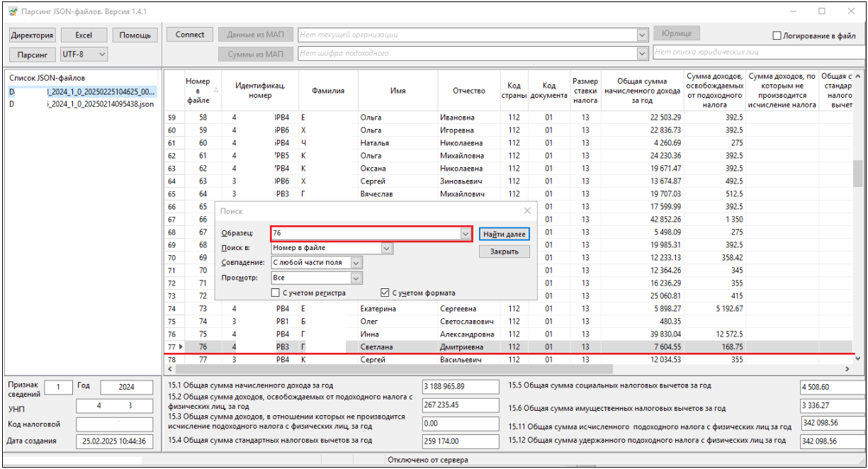The image size is (868, 469).
Task: Enable the Логирование в файл checkbox
Action: tap(777, 36)
